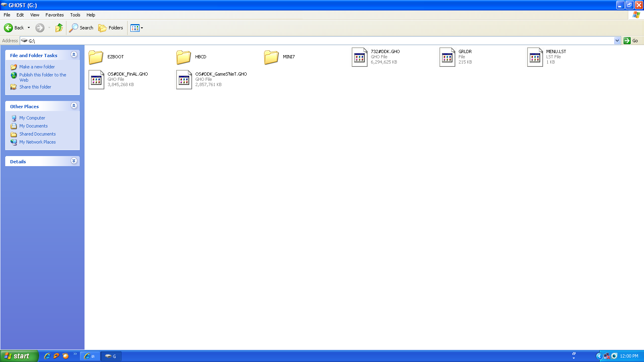Collapse the Other Places panel
Image resolution: width=644 pixels, height=362 pixels.
74,106
